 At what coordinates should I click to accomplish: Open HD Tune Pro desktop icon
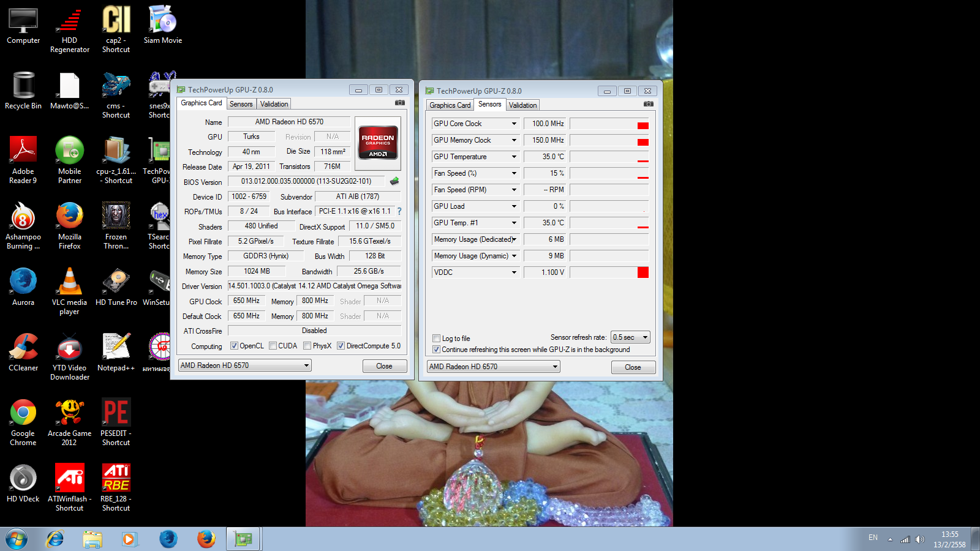pos(116,287)
